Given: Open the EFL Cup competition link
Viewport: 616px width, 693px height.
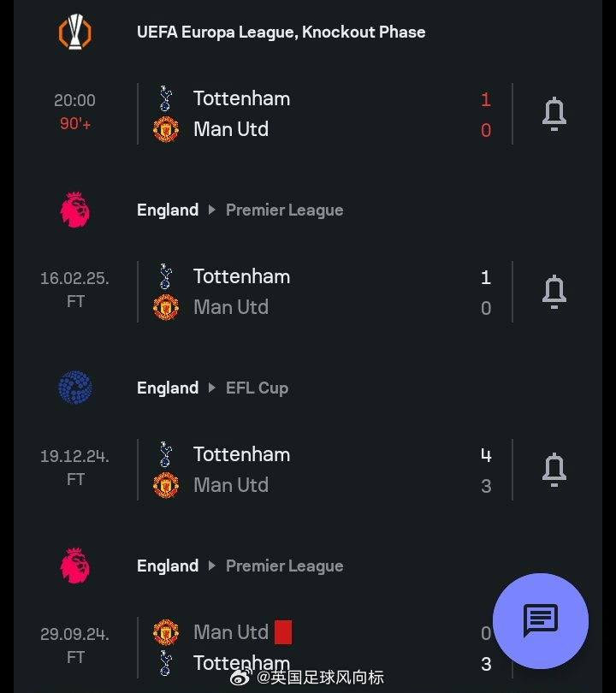Looking at the screenshot, I should coord(258,388).
